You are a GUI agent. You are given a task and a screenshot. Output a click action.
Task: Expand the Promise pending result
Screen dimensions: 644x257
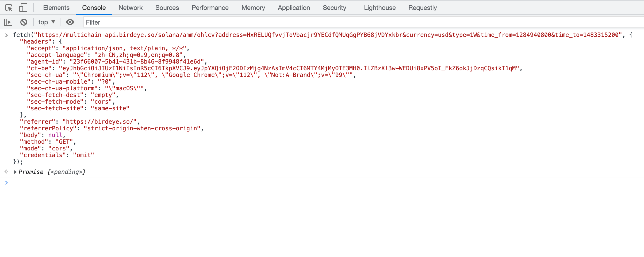[x=15, y=172]
